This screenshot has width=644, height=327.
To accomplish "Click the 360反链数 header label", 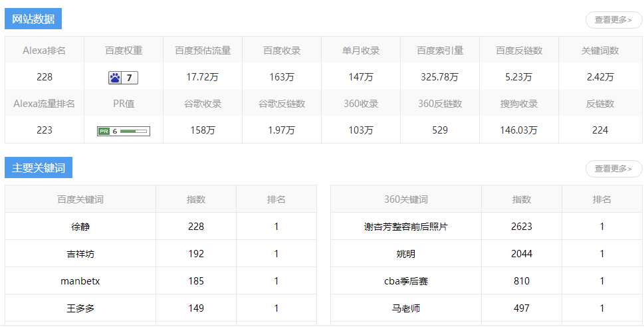I will (440, 104).
